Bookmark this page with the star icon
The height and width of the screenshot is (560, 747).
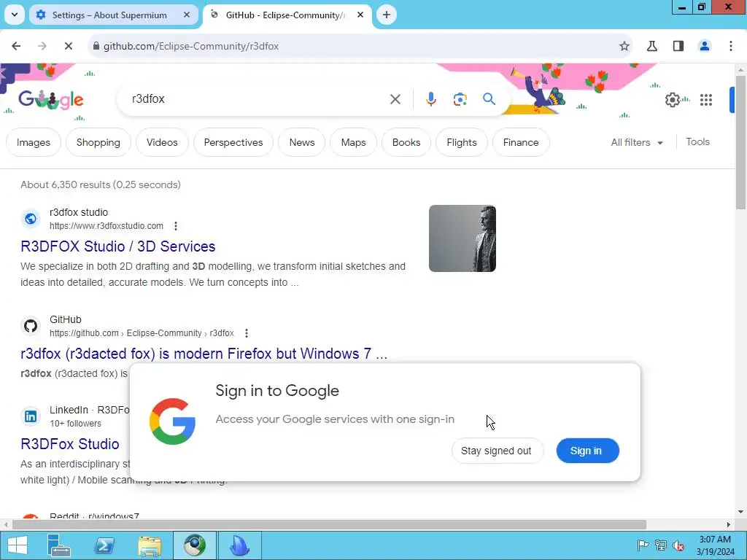624,46
